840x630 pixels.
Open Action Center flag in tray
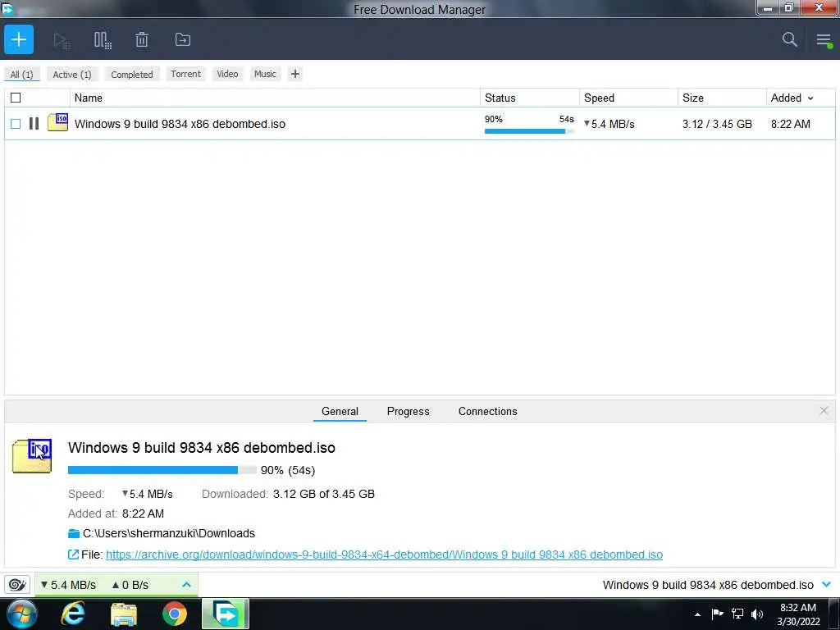click(718, 614)
